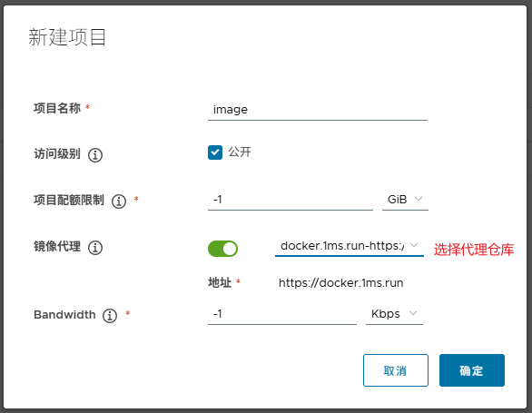
Task: Open the Kbps bandwidth unit dropdown
Action: (394, 314)
